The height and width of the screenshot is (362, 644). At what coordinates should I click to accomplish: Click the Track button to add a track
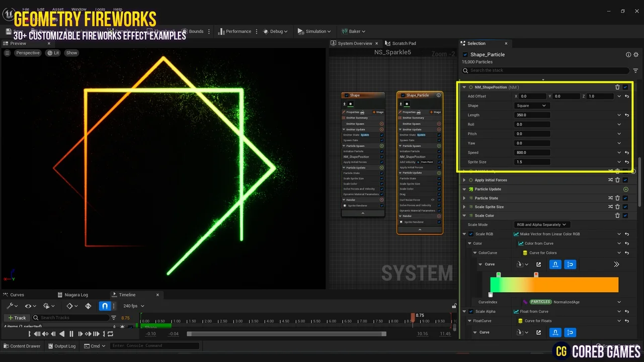coord(17,317)
